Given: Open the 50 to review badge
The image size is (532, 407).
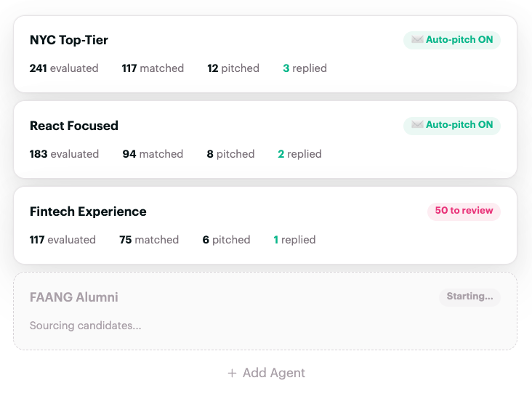Looking at the screenshot, I should pos(464,211).
